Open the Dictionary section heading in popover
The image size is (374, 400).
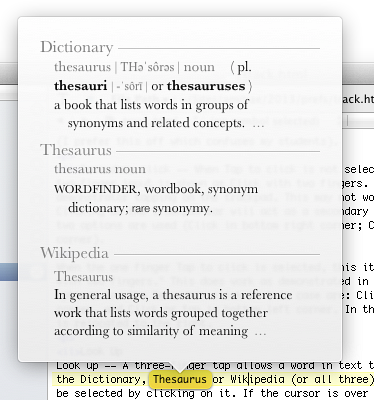(x=77, y=47)
